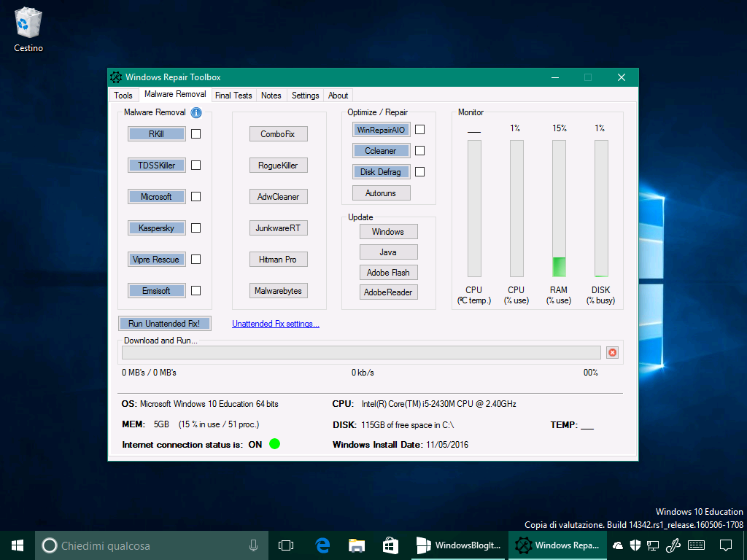The height and width of the screenshot is (560, 747).
Task: Open the Recycle Bin (Cestino) desktop icon
Action: 28,29
